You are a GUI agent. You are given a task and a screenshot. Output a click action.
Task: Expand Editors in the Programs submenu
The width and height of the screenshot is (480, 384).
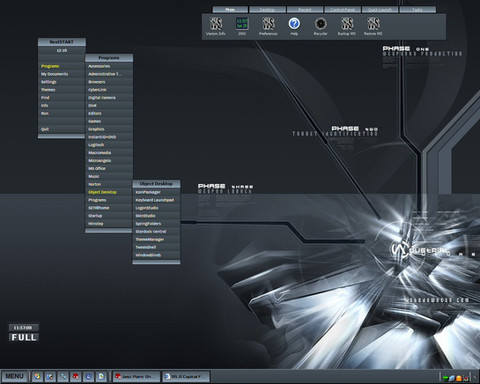(x=109, y=113)
